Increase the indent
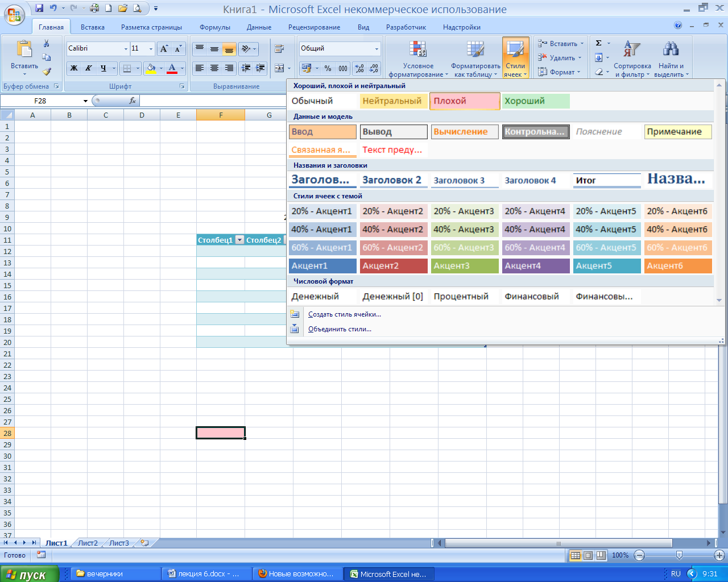The height and width of the screenshot is (582, 728). pos(260,68)
